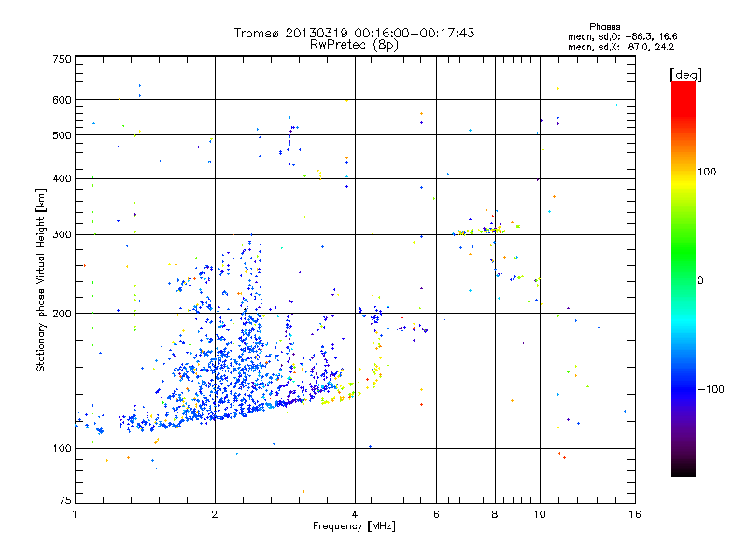The image size is (747, 560).
Task: Click the y-axis label '200'
Action: pyautogui.click(x=62, y=314)
